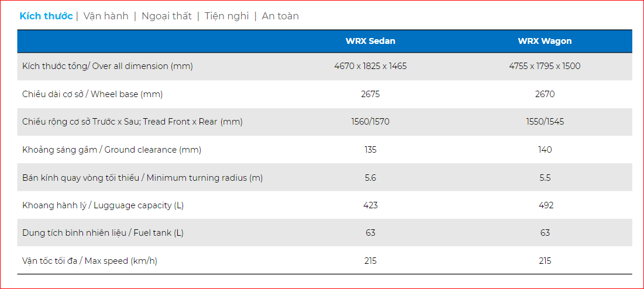
Task: Go to the Tiện nghi tab
Action: tap(226, 16)
